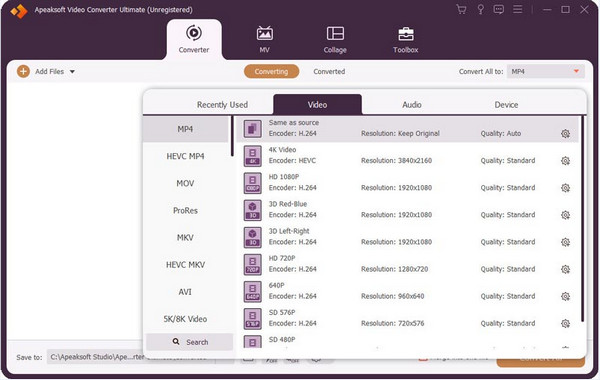Click the SD 480P preset icon
The image size is (600, 380).
pyautogui.click(x=253, y=342)
